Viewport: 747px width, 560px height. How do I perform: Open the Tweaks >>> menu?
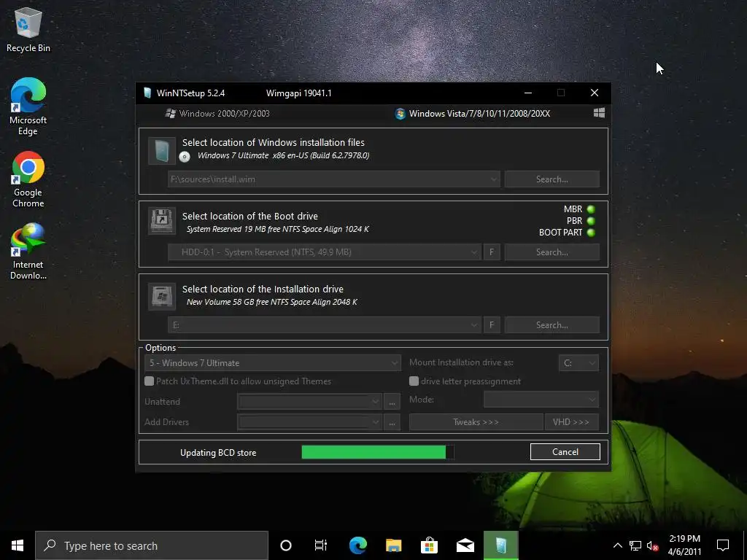476,422
